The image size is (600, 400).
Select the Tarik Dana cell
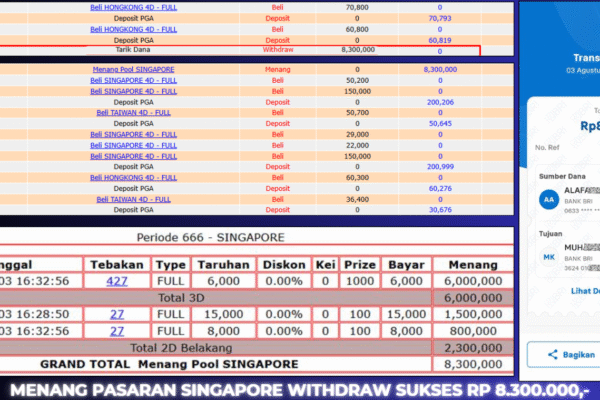pyautogui.click(x=133, y=49)
